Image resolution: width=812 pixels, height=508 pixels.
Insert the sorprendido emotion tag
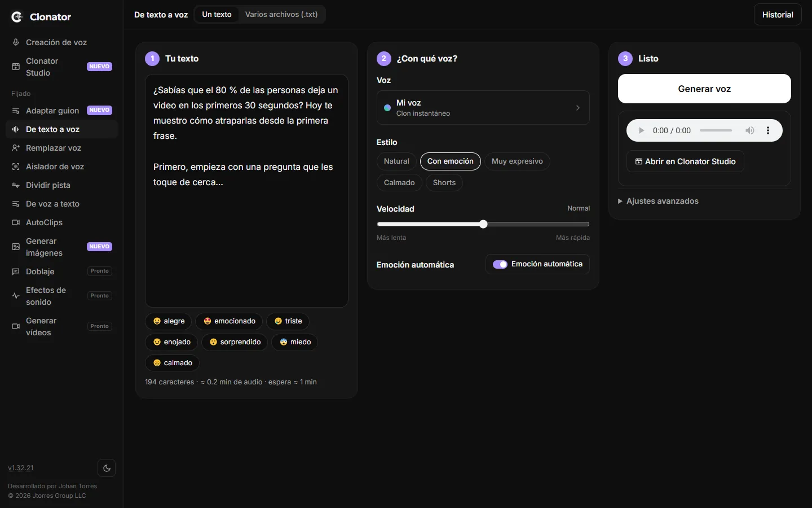235,342
